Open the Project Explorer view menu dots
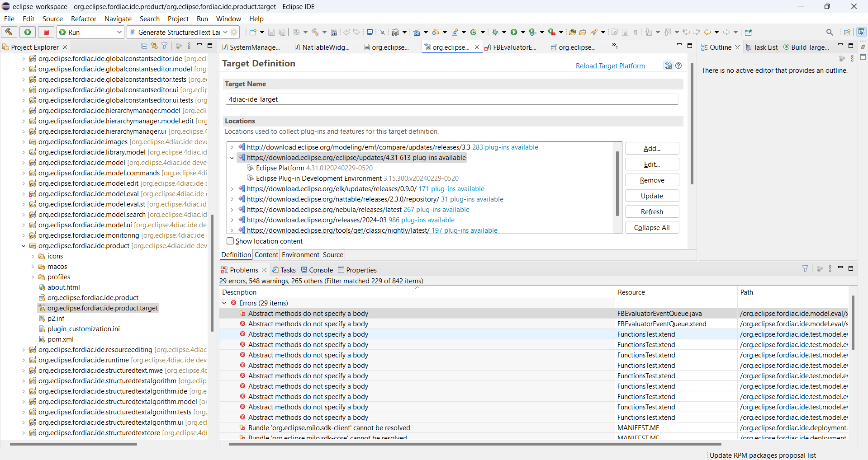868x460 pixels. (x=189, y=46)
